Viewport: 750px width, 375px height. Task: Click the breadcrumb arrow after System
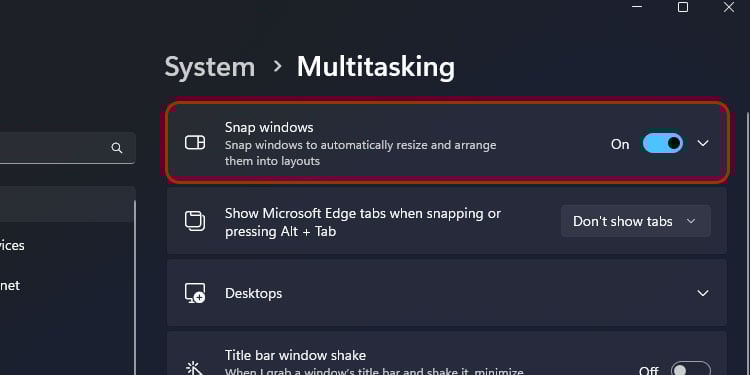pos(277,66)
